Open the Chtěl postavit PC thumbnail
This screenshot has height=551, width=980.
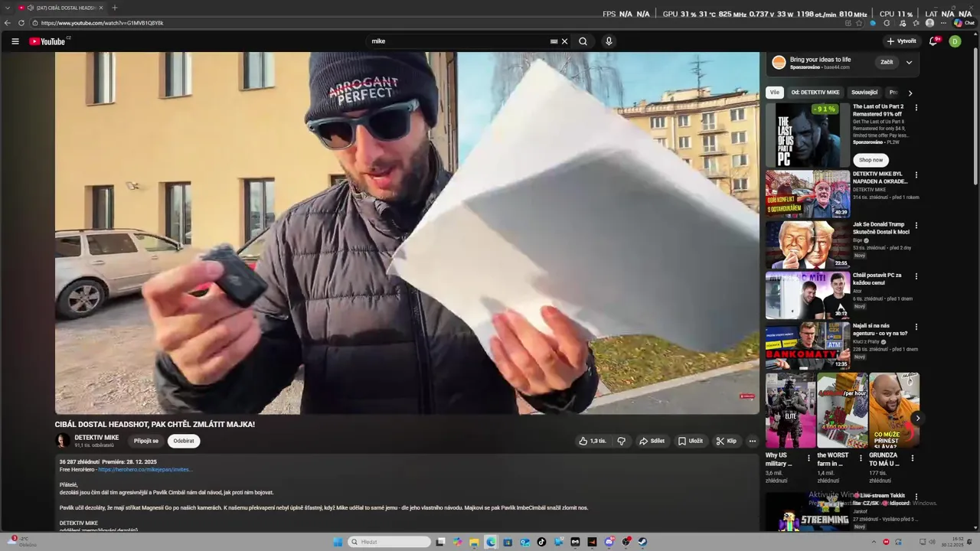(x=807, y=295)
